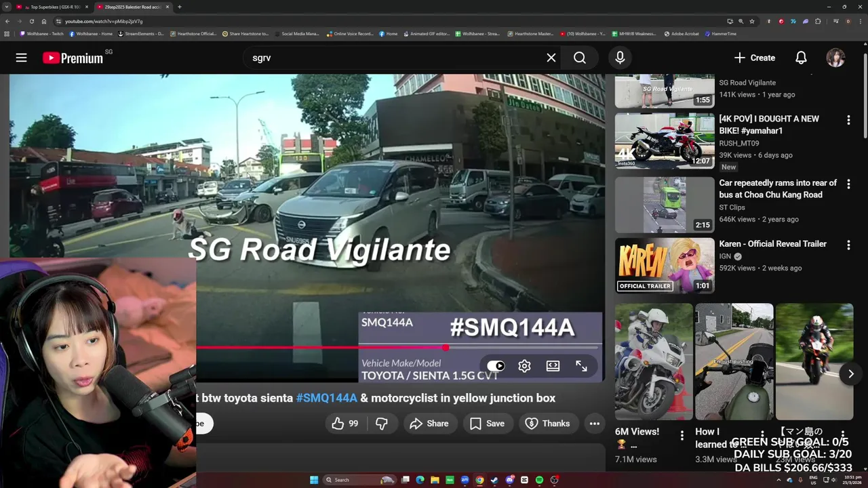Like the video with 99 likes
868x488 pixels.
tap(344, 424)
